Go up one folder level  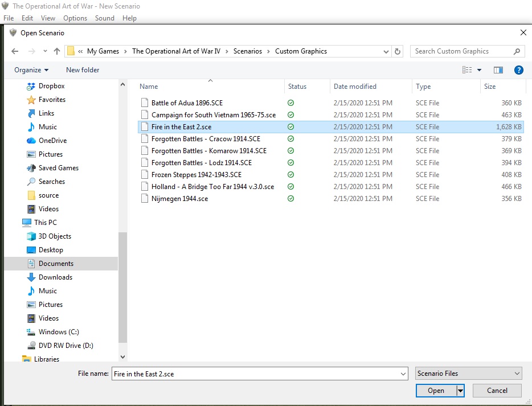click(56, 51)
